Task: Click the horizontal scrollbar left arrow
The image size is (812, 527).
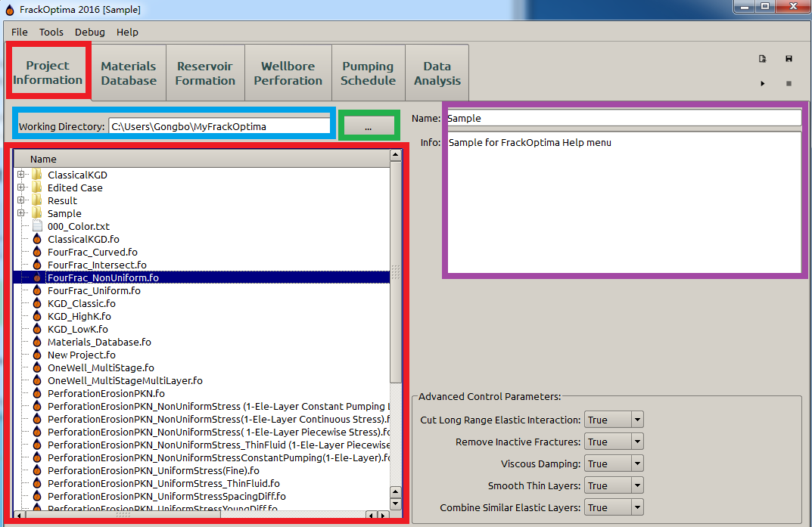Action: [x=19, y=515]
